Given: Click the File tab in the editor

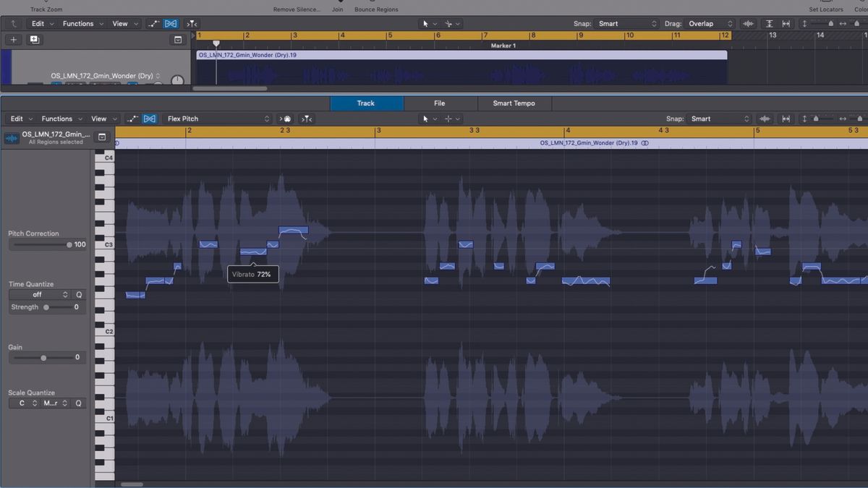Looking at the screenshot, I should (440, 103).
